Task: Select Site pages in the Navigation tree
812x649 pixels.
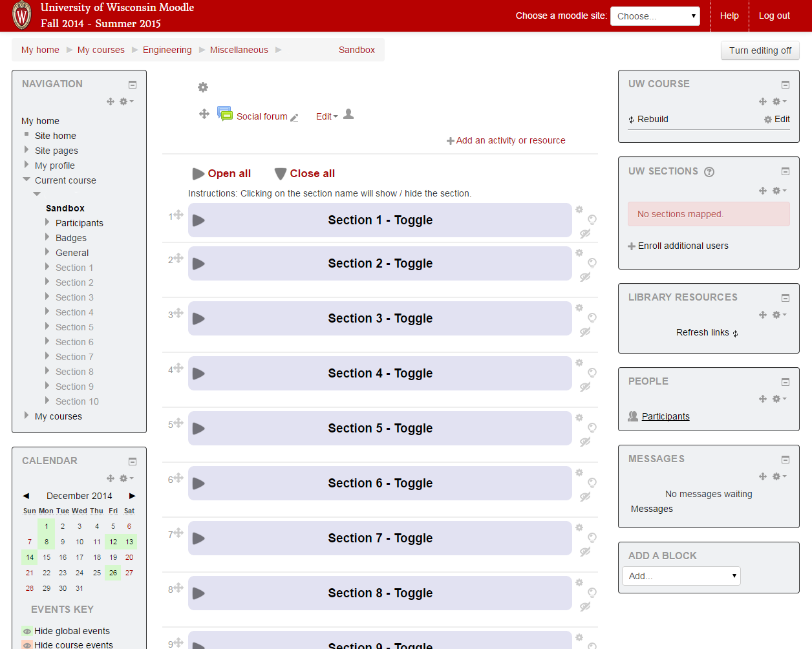Action: tap(56, 151)
